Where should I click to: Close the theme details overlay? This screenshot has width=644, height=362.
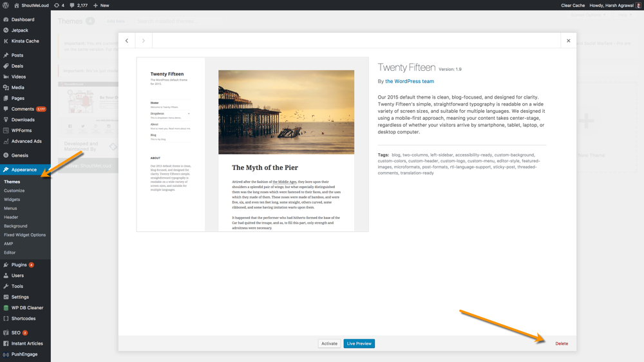pos(568,41)
